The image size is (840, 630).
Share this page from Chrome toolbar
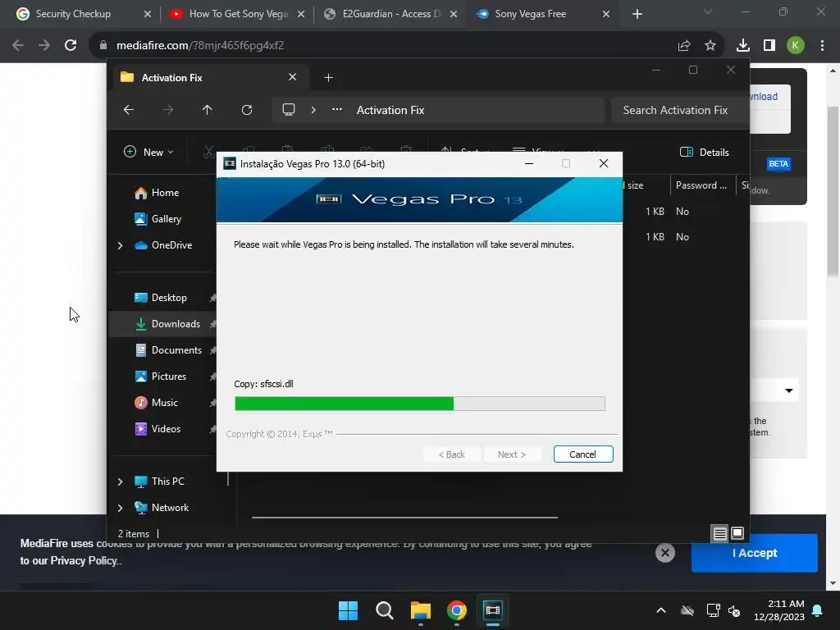(x=684, y=46)
